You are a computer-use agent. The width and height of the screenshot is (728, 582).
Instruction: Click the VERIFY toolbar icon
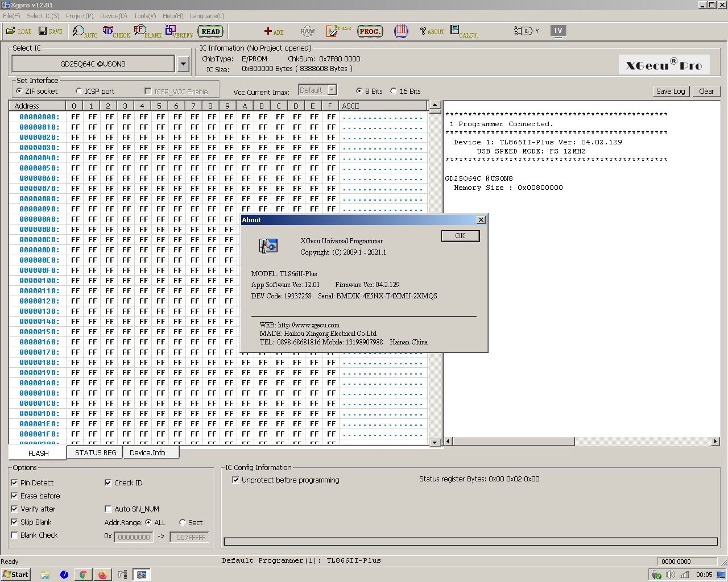[179, 32]
